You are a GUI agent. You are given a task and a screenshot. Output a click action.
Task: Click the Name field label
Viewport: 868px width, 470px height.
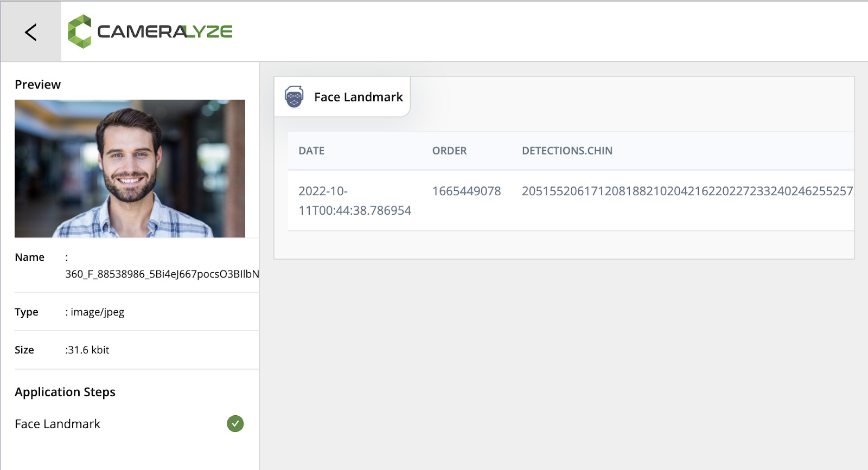pyautogui.click(x=30, y=257)
